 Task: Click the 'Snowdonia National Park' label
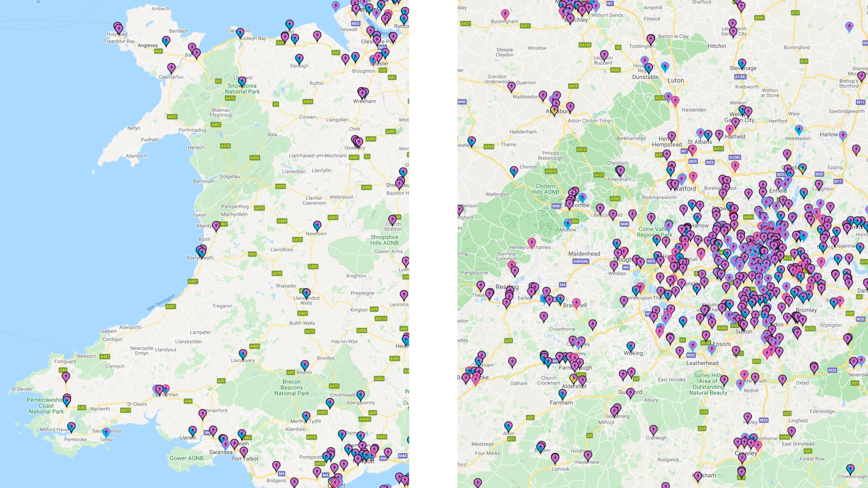point(242,89)
